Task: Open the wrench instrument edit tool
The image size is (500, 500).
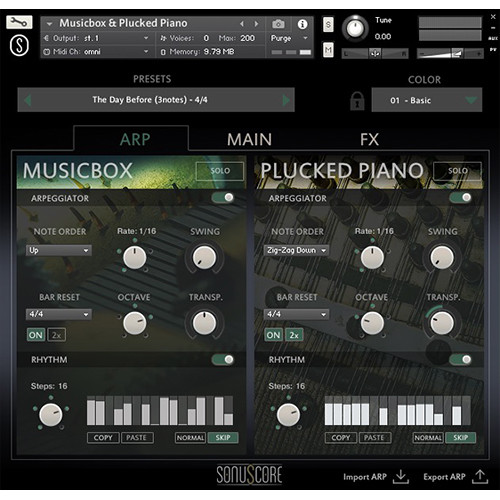Action: (x=19, y=22)
